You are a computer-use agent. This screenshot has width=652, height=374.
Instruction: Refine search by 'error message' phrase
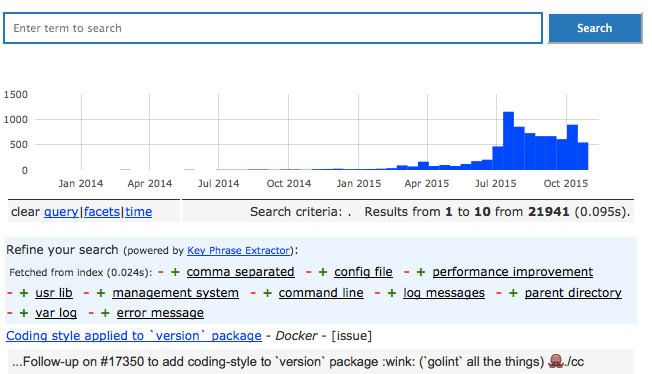pos(160,313)
